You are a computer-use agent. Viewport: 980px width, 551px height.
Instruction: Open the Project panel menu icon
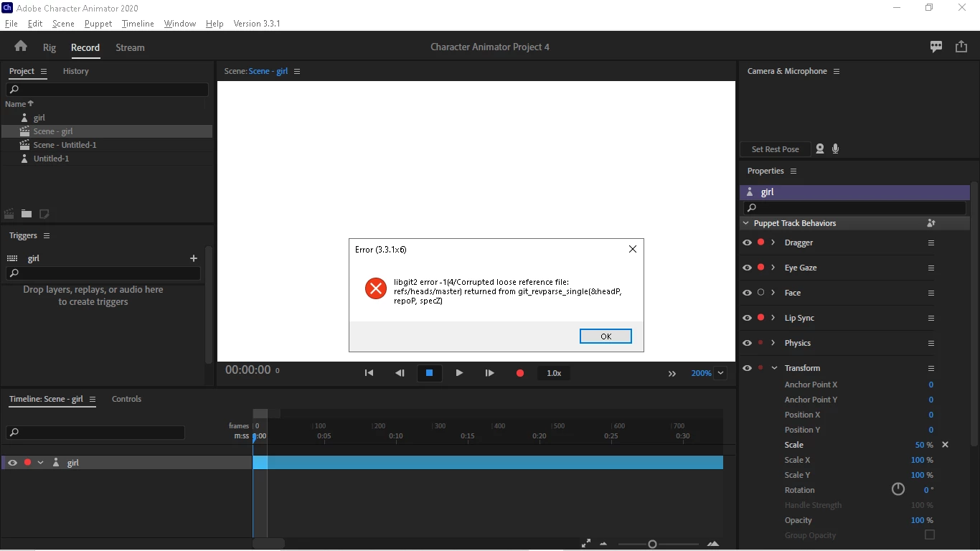44,72
